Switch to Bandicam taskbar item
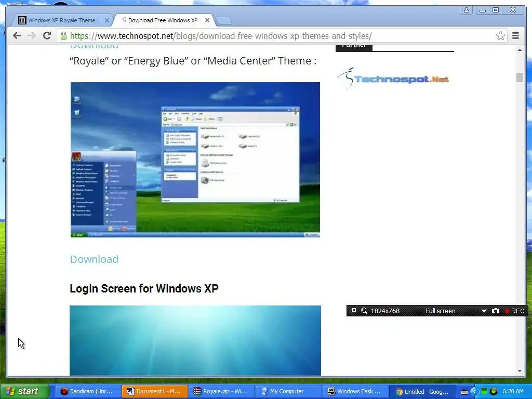532x399 pixels. click(x=87, y=392)
